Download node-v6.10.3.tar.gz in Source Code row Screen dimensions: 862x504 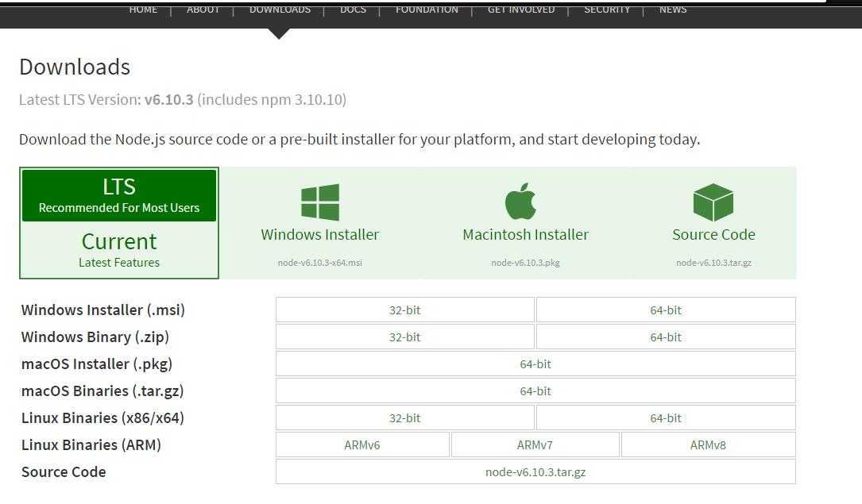click(x=535, y=471)
